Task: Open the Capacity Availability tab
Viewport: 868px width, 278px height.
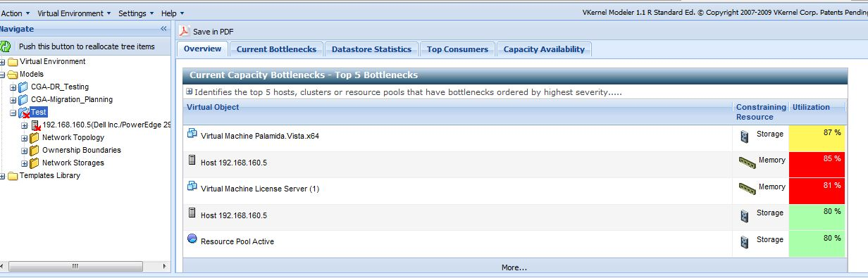Action: tap(544, 49)
